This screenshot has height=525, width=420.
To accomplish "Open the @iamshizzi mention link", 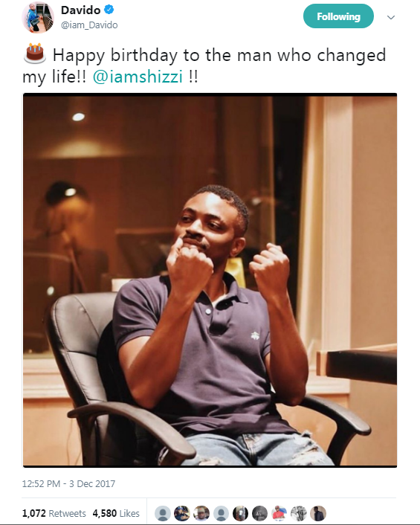I will 138,77.
